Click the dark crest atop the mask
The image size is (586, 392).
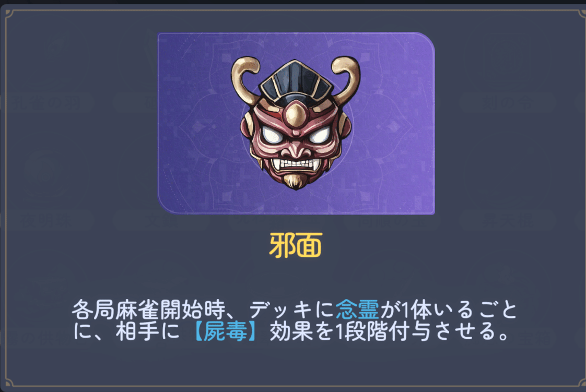pos(296,80)
